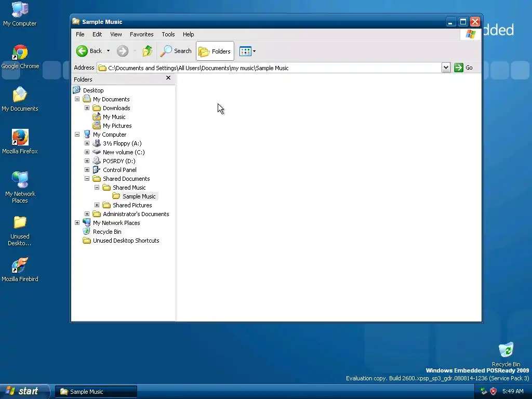Select the New volume (C:) drive icon

[x=97, y=152]
